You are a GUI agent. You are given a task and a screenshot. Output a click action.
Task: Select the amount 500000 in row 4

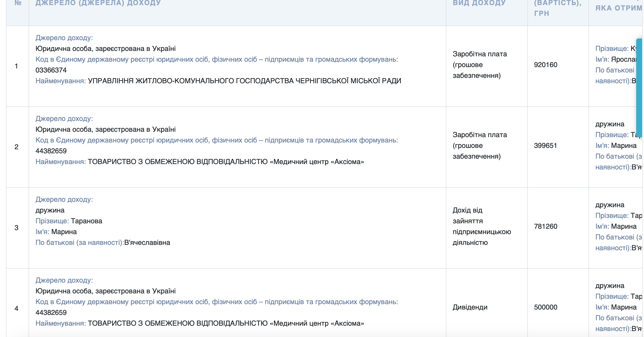[x=545, y=307]
